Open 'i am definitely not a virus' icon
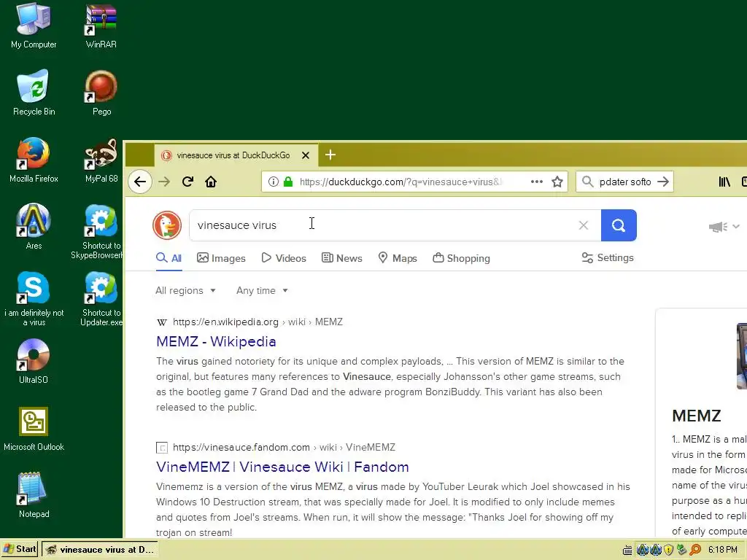The height and width of the screenshot is (560, 747). [34, 299]
